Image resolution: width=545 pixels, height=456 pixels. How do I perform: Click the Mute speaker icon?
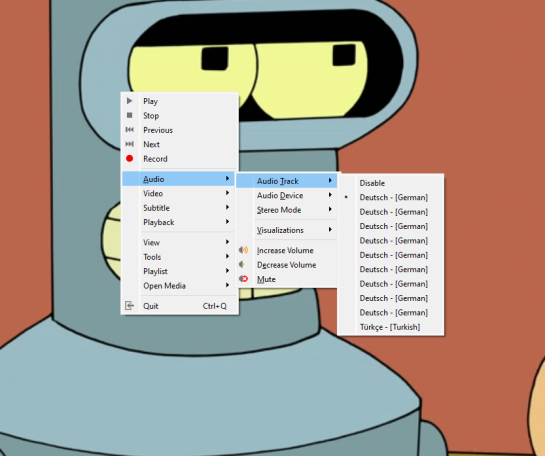pyautogui.click(x=244, y=279)
